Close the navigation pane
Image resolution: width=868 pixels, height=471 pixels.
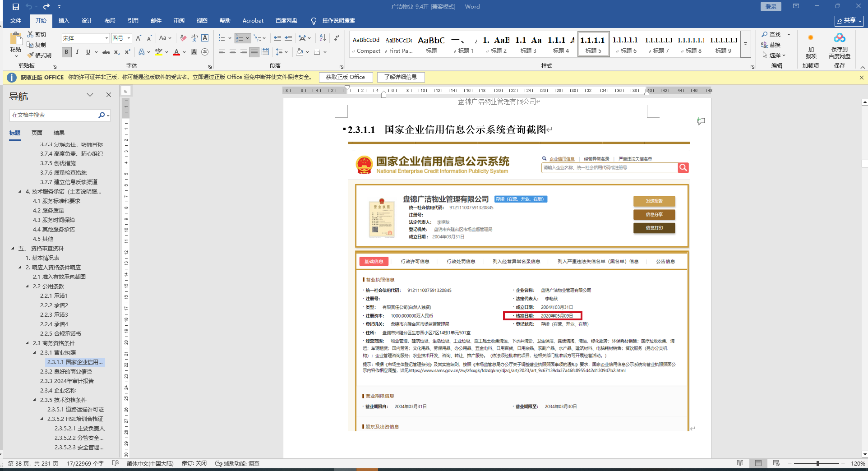(x=109, y=95)
